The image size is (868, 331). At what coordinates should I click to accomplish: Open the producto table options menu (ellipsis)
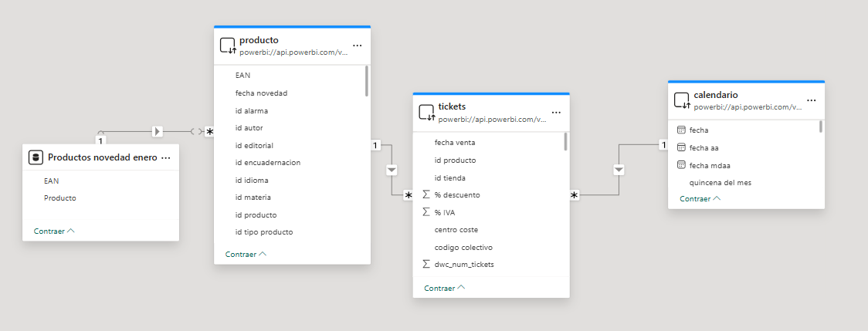[357, 46]
